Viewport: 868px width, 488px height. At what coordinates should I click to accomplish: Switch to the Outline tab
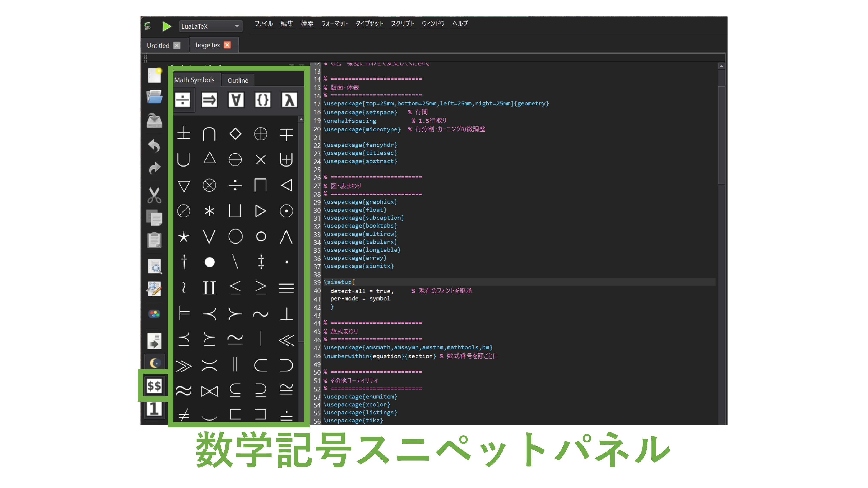[x=238, y=80]
